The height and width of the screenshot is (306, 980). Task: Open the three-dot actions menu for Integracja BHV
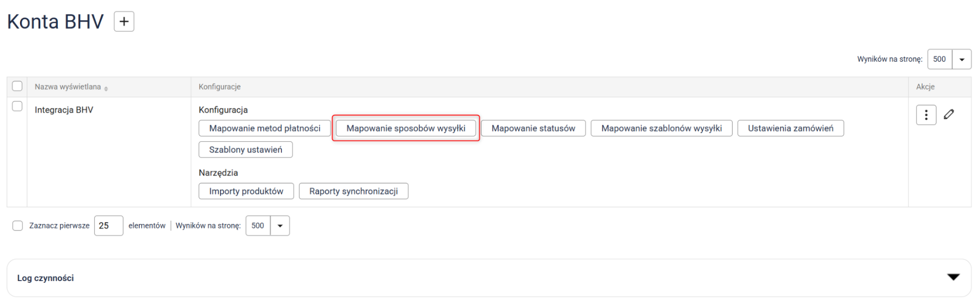(x=926, y=115)
